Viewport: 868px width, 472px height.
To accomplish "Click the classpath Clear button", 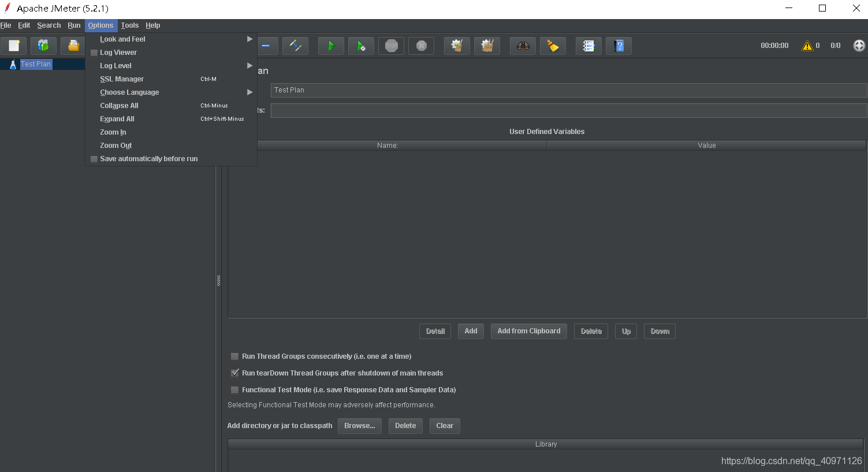I will point(445,426).
